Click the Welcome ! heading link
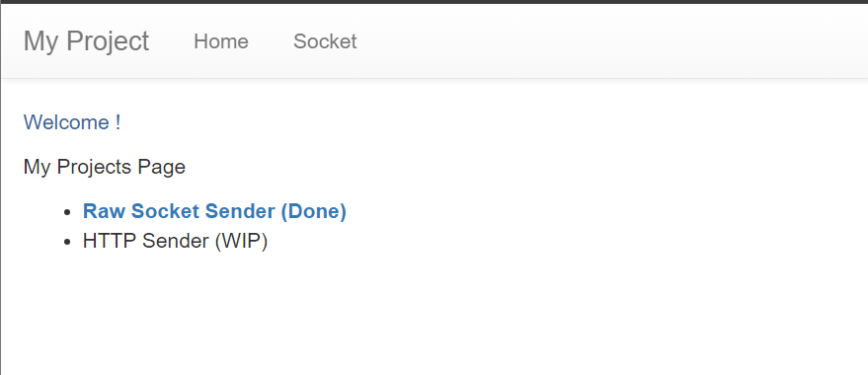Screen dimensions: 868x375 click(72, 122)
